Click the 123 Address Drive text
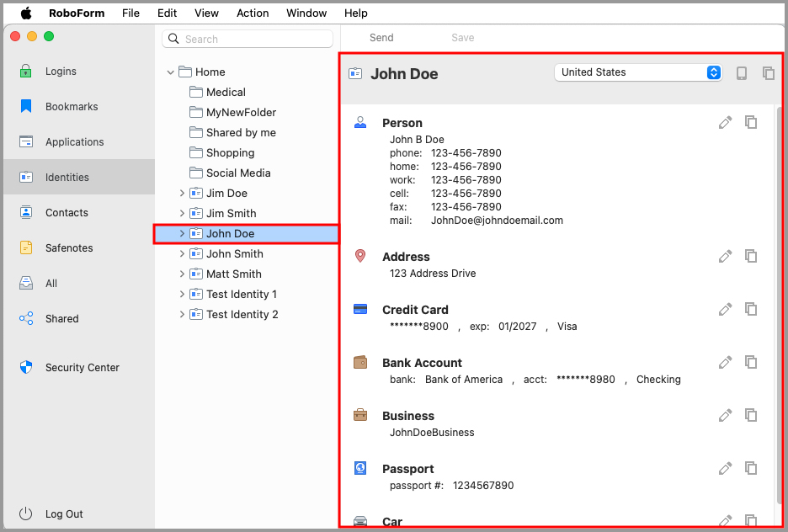This screenshot has width=788, height=532. (433, 274)
